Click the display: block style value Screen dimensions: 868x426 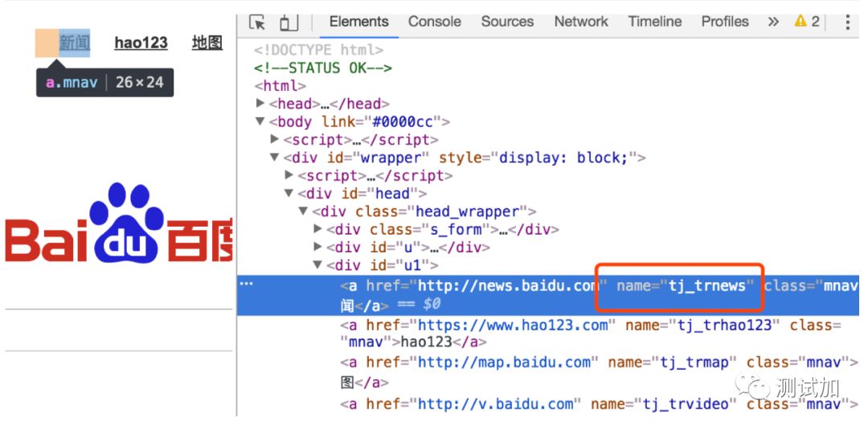pos(563,158)
